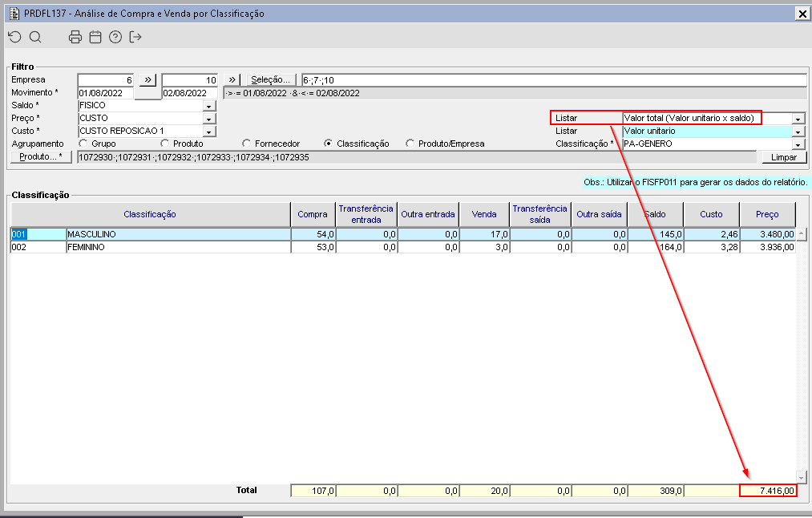Click the Custo column header

pyautogui.click(x=712, y=214)
